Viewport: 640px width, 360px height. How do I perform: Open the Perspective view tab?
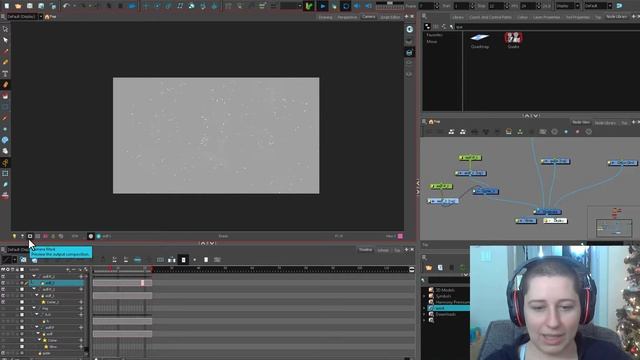(x=347, y=17)
